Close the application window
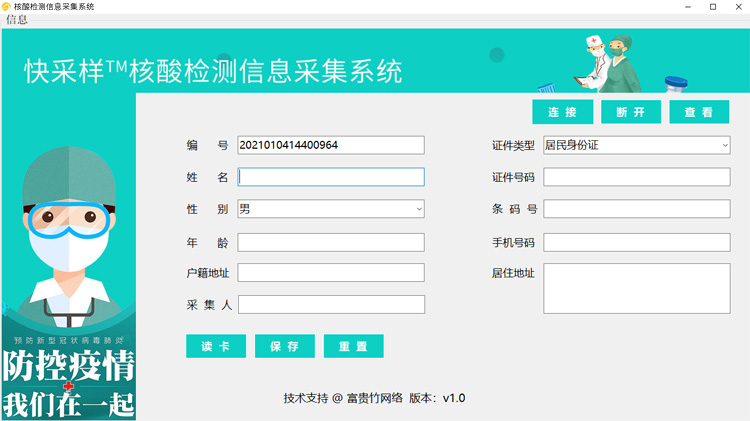Image resolution: width=750 pixels, height=421 pixels. [738, 7]
